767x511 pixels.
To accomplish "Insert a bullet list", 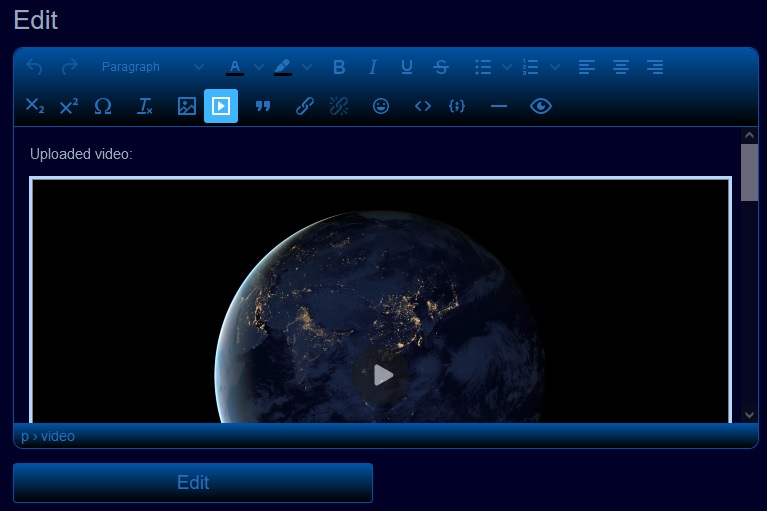I will 483,67.
